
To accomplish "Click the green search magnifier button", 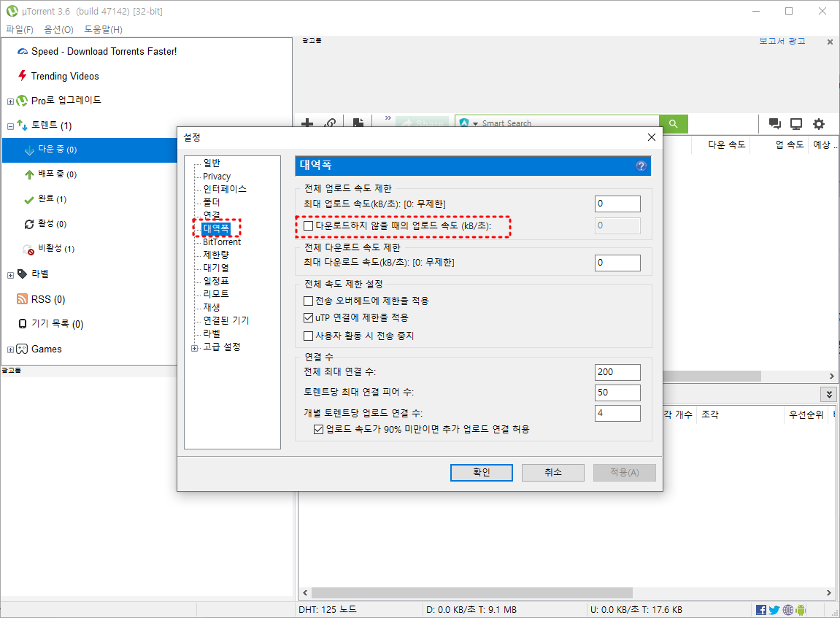I will 674,124.
